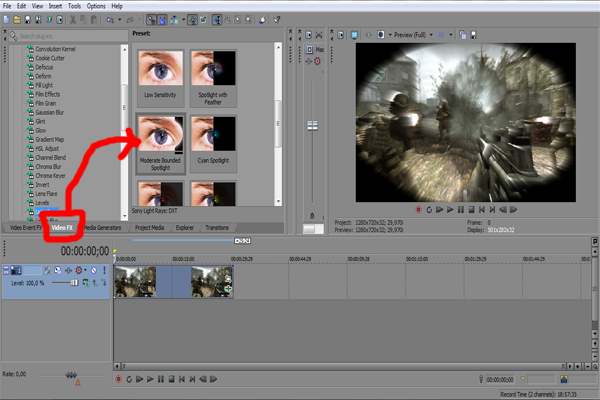The width and height of the screenshot is (600, 400).
Task: Create a new project with toolbar icon
Action: click(7, 20)
